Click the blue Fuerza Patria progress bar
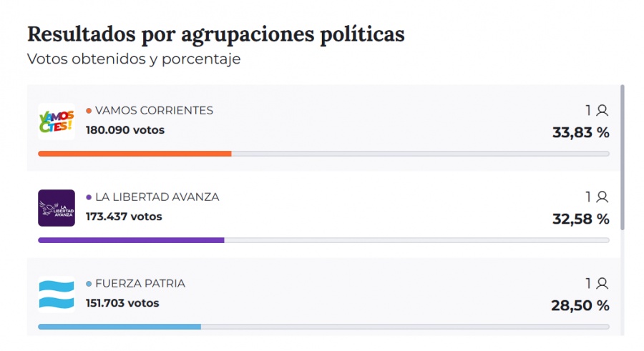This screenshot has width=644, height=351. click(119, 327)
